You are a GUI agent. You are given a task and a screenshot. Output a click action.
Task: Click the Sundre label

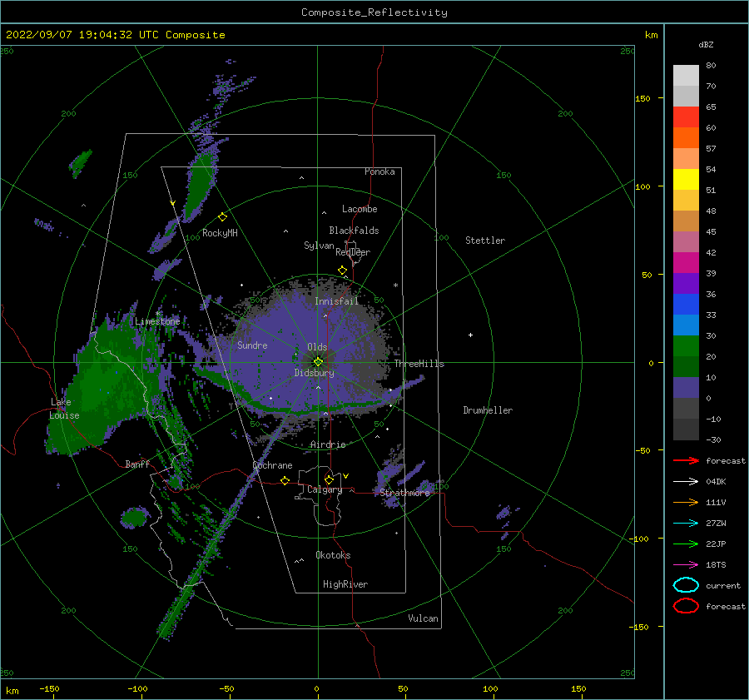coord(252,345)
